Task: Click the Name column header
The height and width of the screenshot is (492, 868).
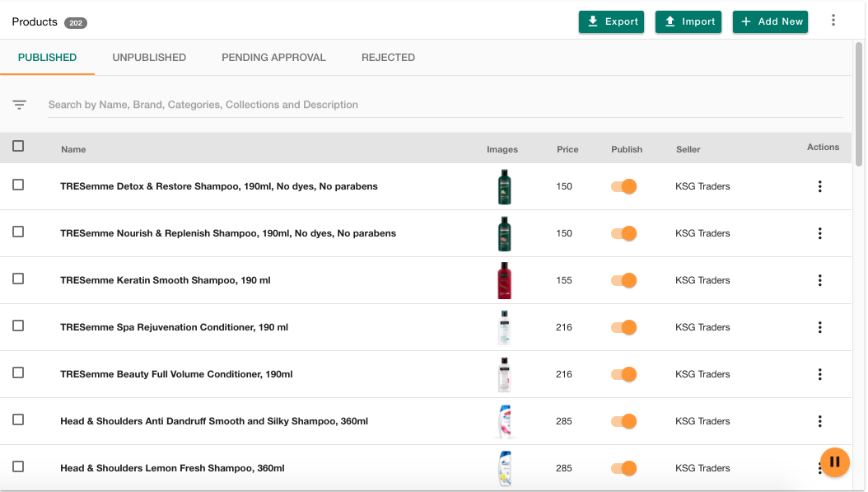Action: [x=73, y=149]
